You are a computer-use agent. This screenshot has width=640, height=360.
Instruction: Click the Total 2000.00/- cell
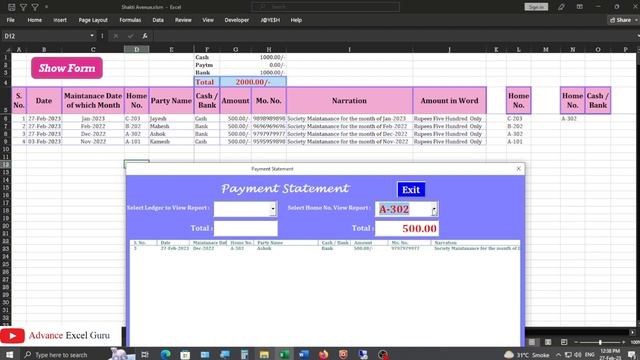click(253, 82)
